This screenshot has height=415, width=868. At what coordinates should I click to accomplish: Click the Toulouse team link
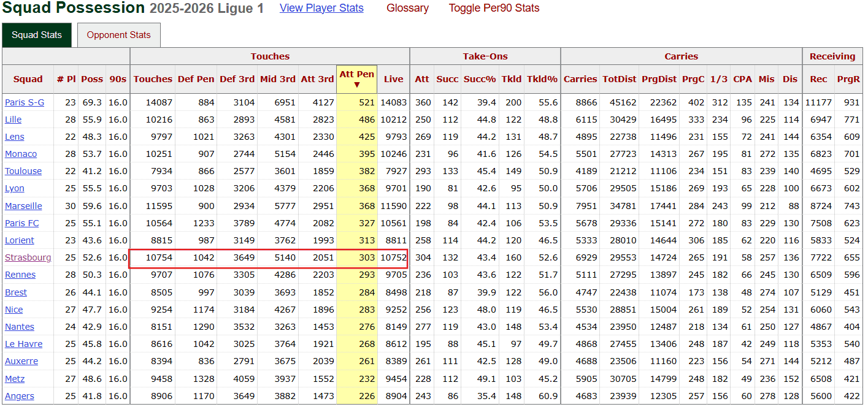click(x=23, y=171)
